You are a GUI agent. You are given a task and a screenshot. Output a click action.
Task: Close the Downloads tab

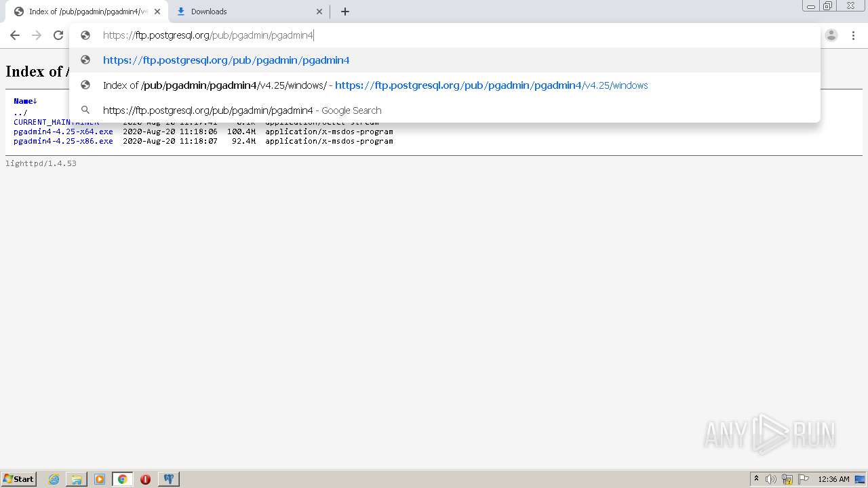(319, 12)
